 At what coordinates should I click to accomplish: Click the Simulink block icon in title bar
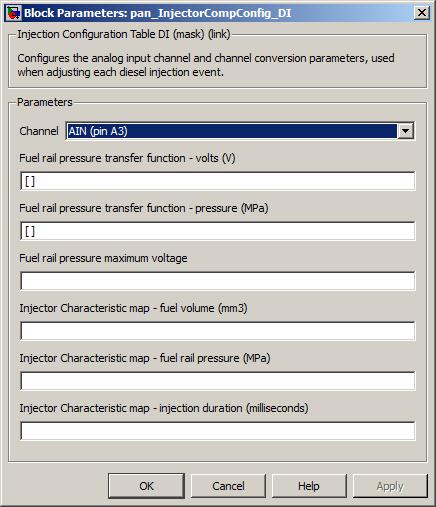point(13,13)
